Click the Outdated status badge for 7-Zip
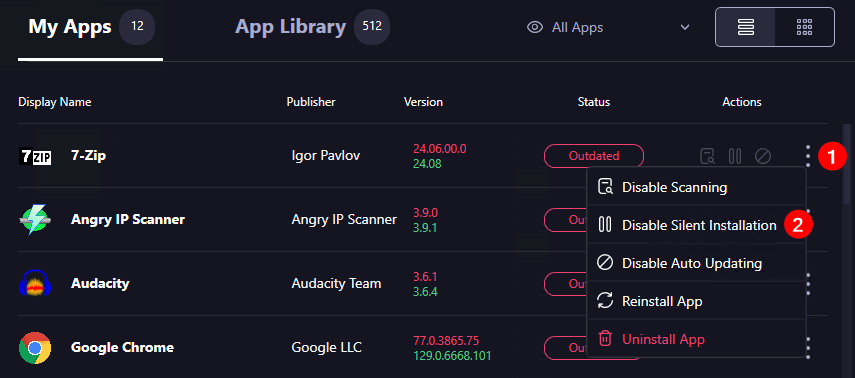The height and width of the screenshot is (378, 855). tap(594, 156)
